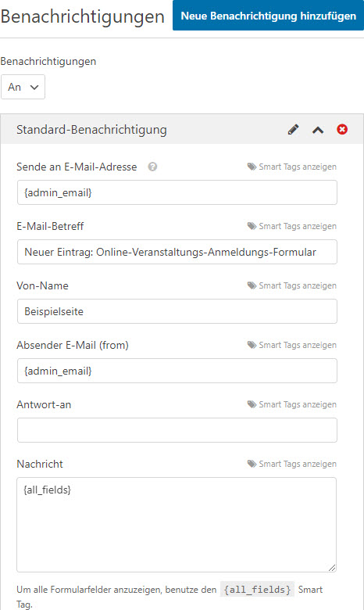
Task: Open help tooltip next to Sende an E-Mail-Adresse
Action: pos(152,167)
